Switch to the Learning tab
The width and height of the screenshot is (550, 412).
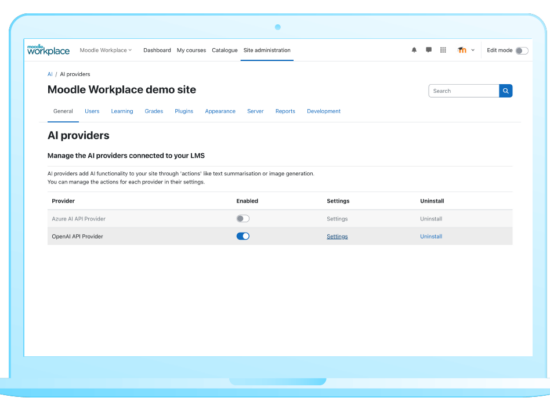[x=122, y=111]
